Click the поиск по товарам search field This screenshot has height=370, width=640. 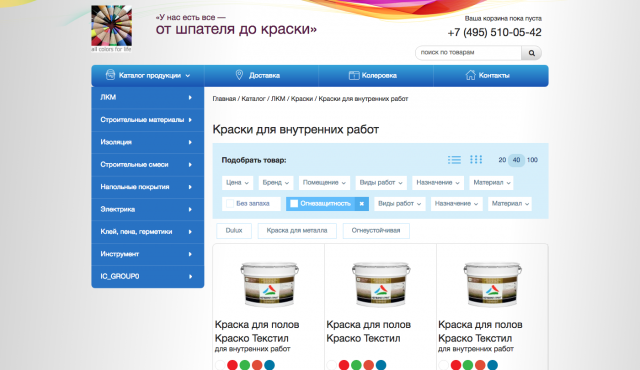[x=469, y=53]
